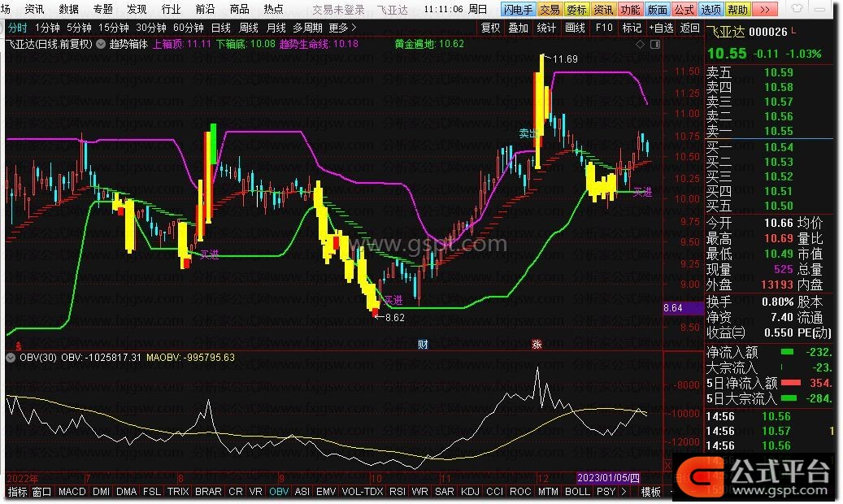Show more indicator tabs with the > arrow
This screenshot has width=843, height=504.
pos(624,491)
